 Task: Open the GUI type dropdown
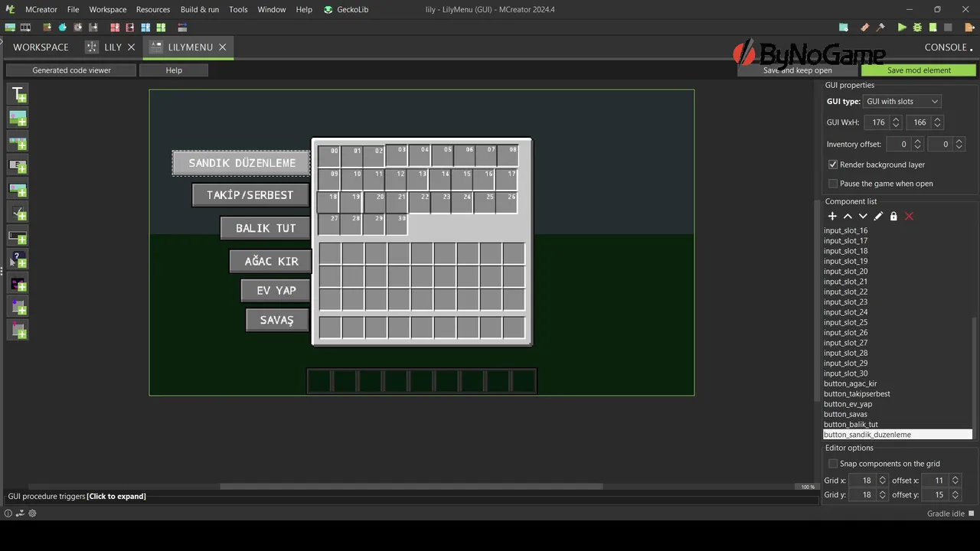point(902,102)
